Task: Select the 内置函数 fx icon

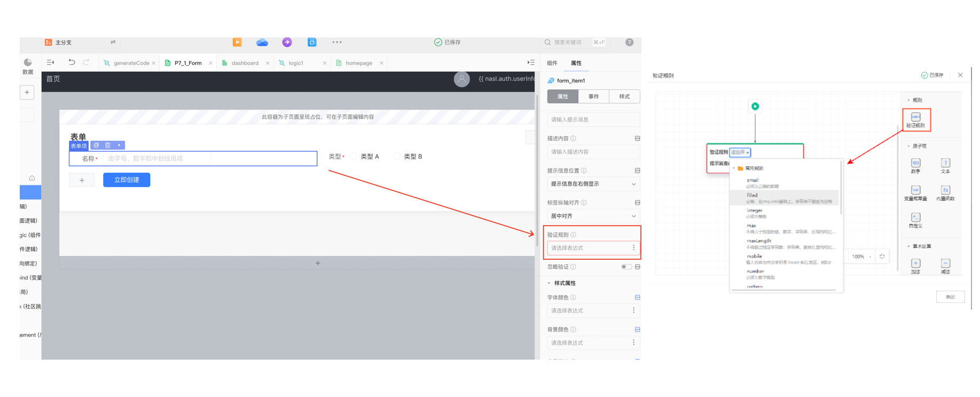Action: (x=945, y=193)
